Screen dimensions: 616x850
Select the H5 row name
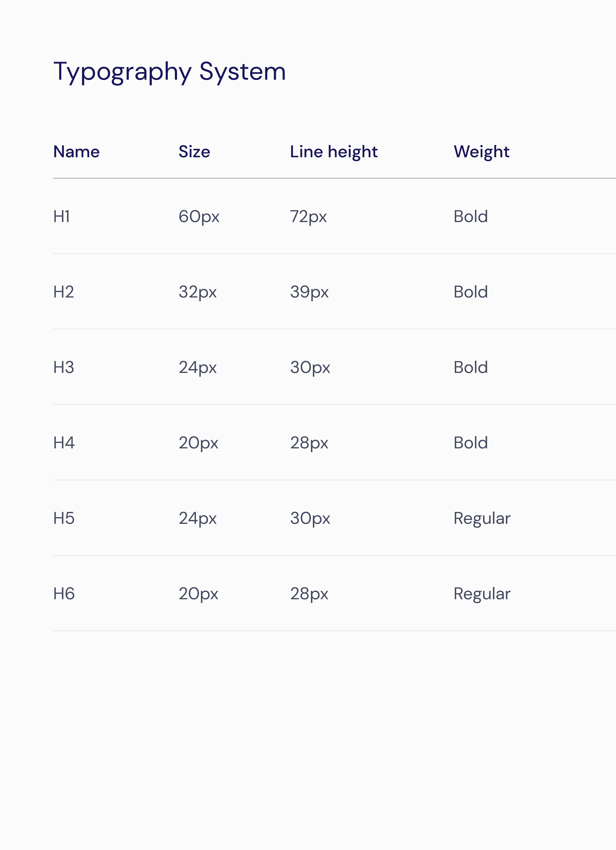[64, 518]
